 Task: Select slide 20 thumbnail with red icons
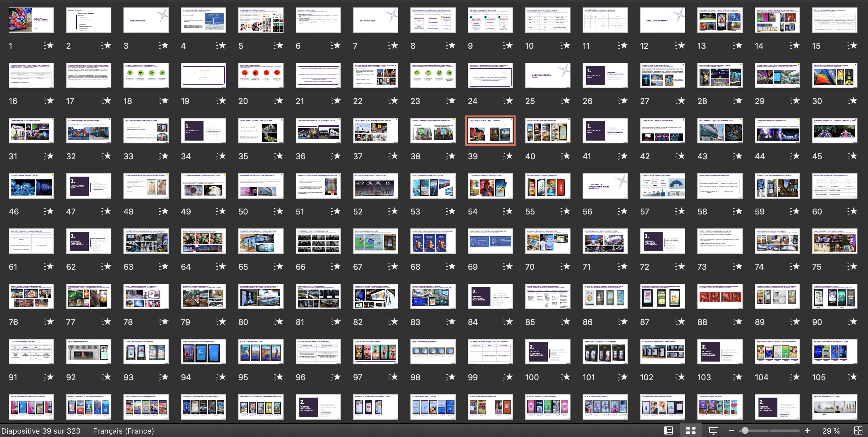pos(261,75)
